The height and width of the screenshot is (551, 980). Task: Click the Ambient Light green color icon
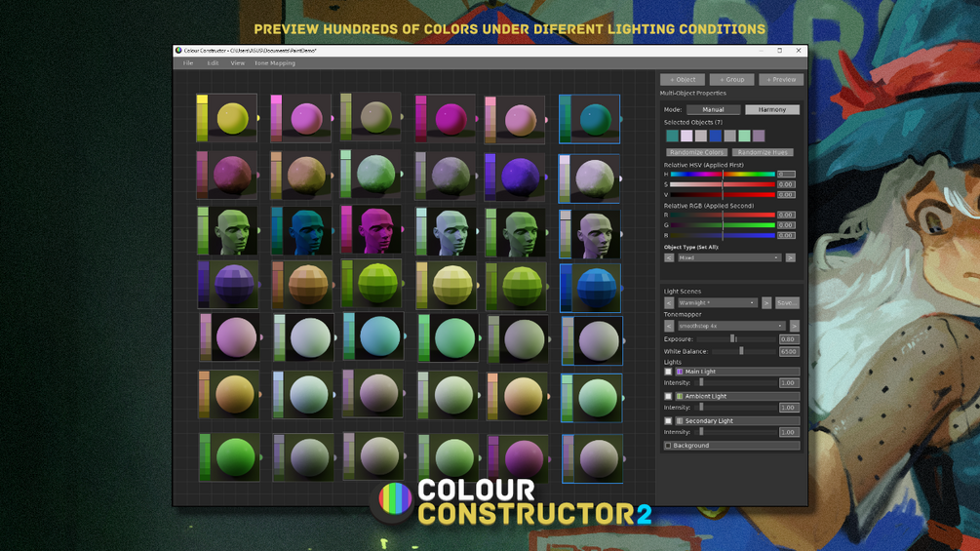680,396
